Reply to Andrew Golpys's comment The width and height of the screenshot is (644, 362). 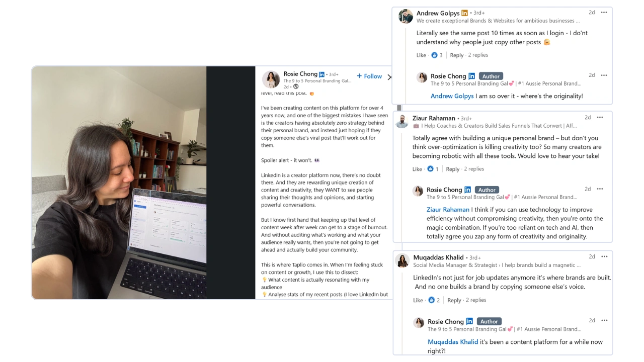click(x=457, y=55)
